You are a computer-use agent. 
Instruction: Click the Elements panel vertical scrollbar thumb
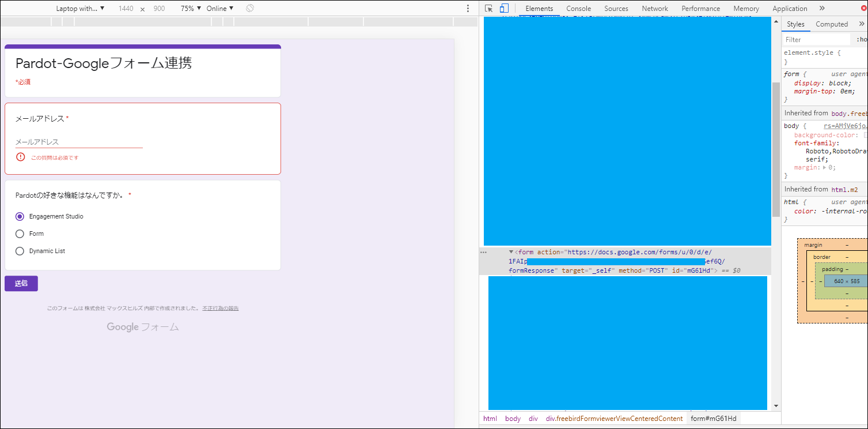point(776,149)
